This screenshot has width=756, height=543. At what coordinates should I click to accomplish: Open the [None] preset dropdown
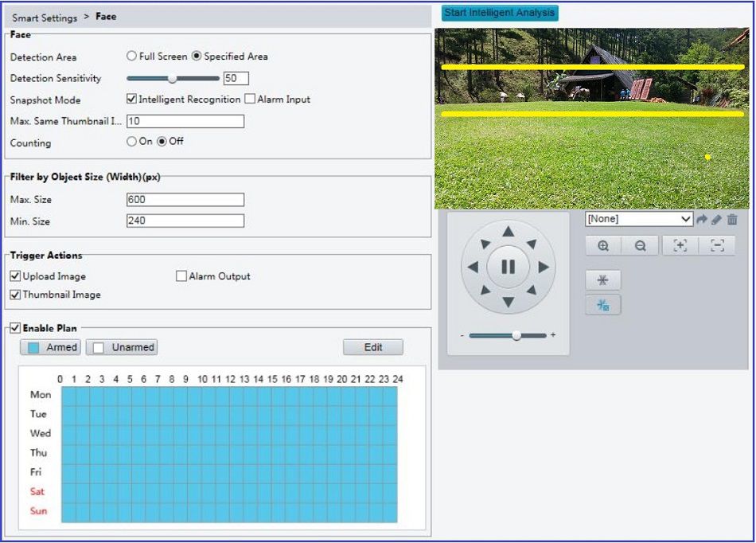(639, 219)
